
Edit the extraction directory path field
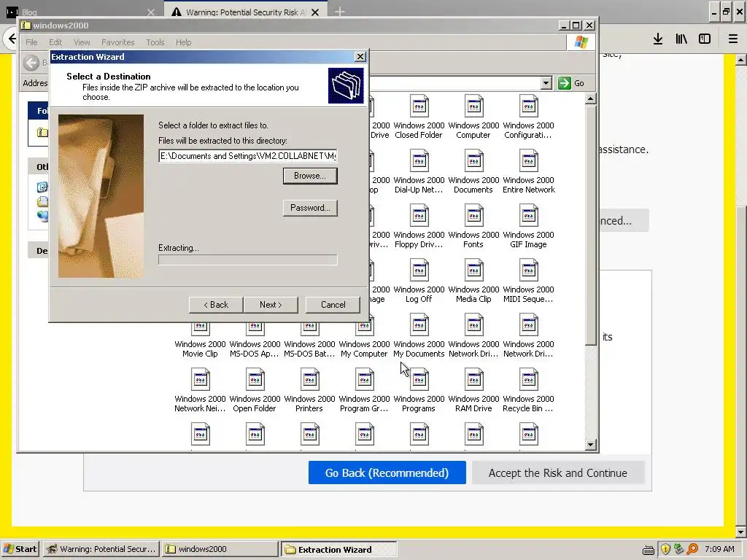248,156
